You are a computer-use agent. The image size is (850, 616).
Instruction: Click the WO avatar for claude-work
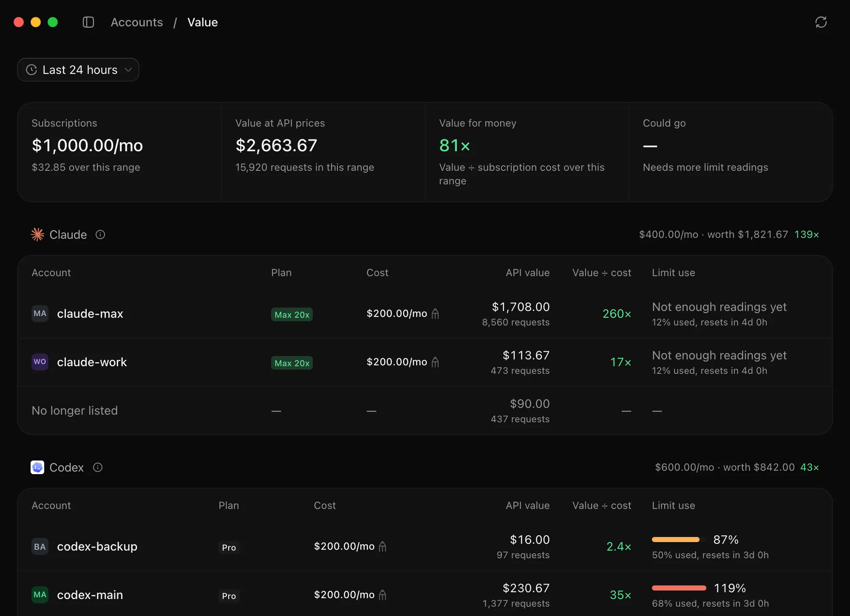(x=40, y=362)
